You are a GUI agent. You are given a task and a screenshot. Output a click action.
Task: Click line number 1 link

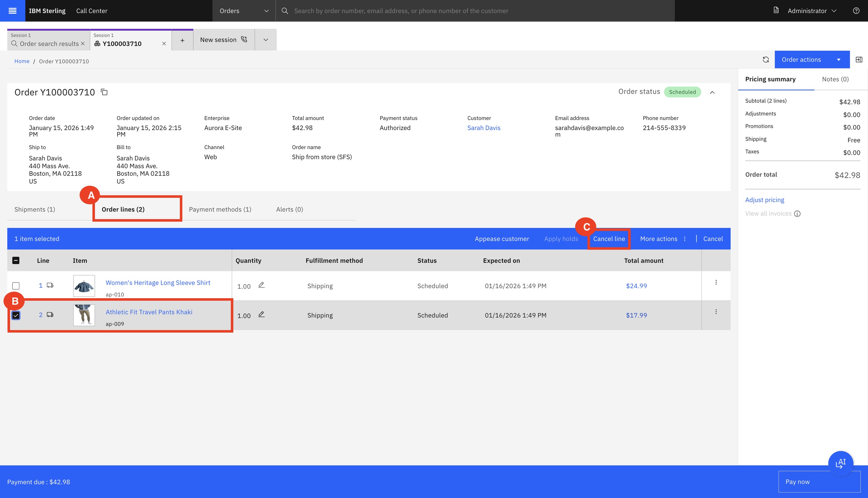[41, 285]
